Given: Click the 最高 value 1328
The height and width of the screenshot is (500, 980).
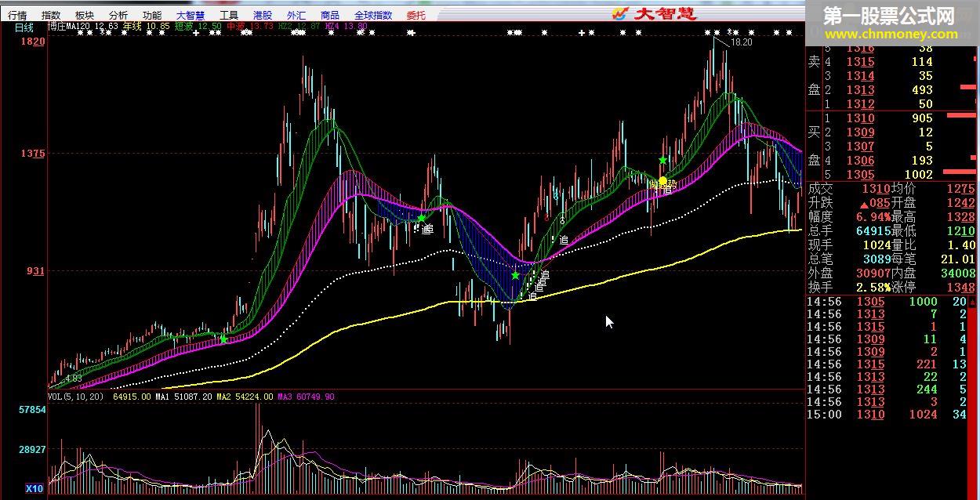Looking at the screenshot, I should coord(960,217).
